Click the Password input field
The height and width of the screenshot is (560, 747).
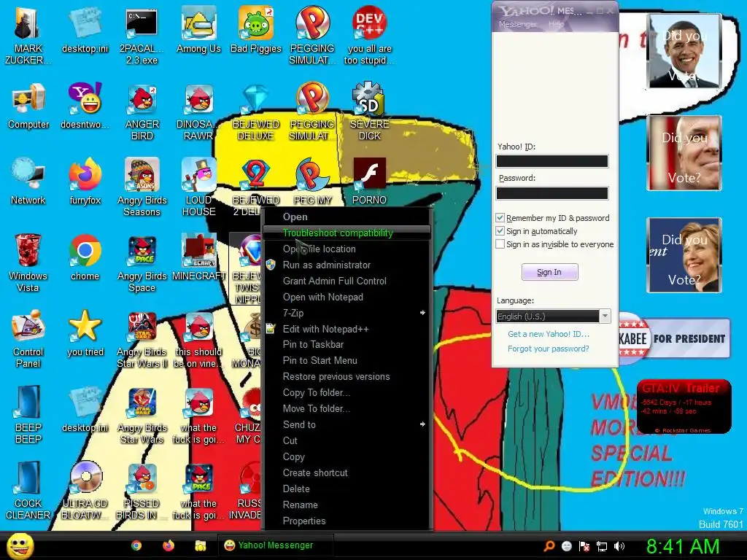coord(552,192)
